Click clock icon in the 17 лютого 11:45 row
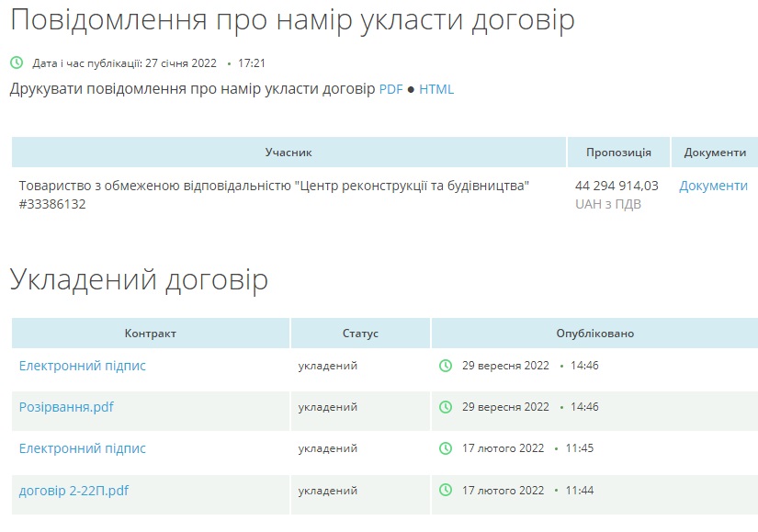Screen dimensions: 758x532 446,448
